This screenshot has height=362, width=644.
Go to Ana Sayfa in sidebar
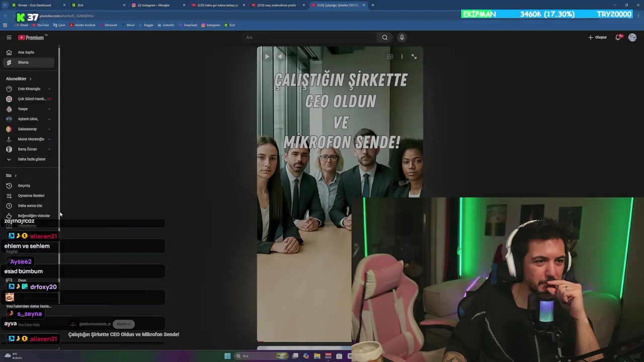[x=28, y=52]
